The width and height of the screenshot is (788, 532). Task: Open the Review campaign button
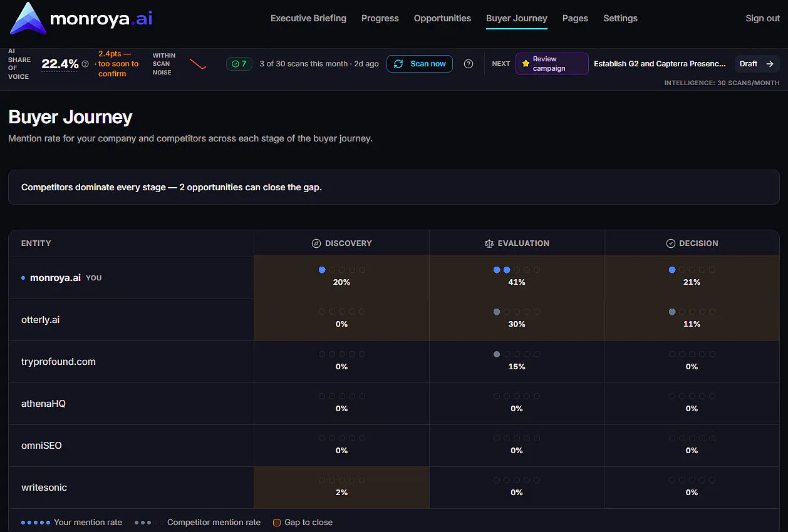[x=552, y=64]
